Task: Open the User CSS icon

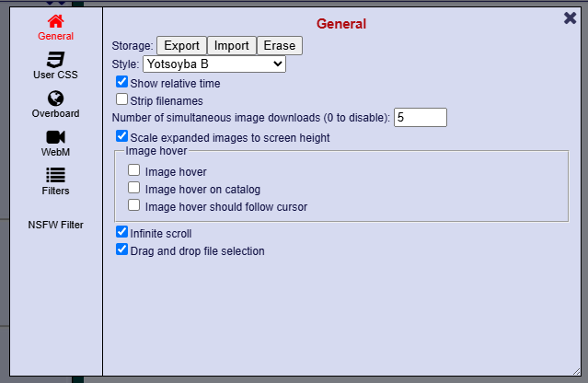Action: tap(55, 60)
